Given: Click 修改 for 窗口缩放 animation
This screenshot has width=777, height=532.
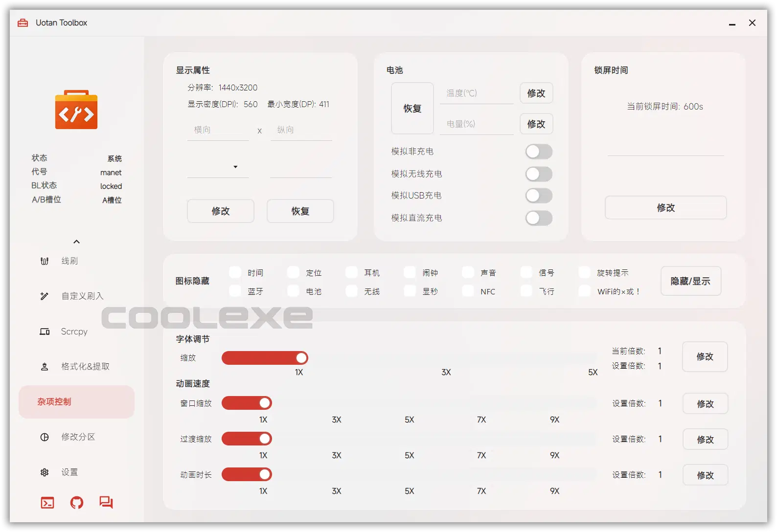Looking at the screenshot, I should 706,404.
